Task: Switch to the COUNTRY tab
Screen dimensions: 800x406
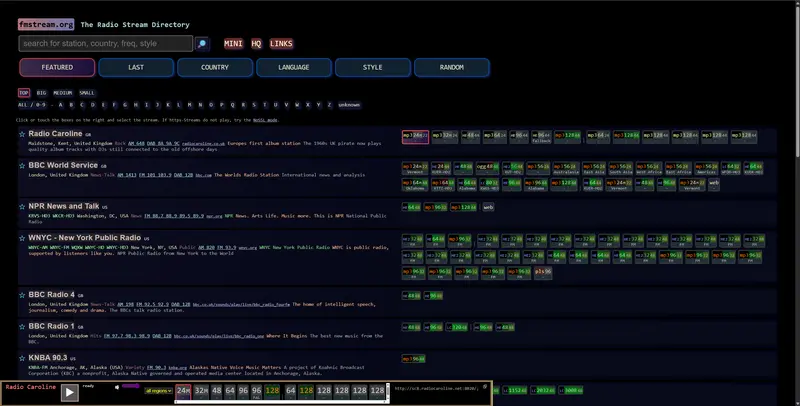Action: [x=215, y=67]
